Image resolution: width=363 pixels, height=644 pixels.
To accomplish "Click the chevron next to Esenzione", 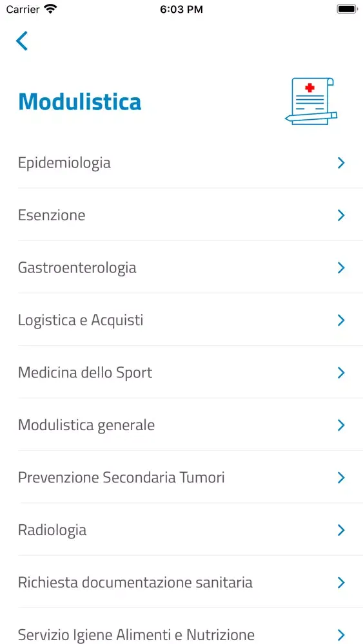I will point(341,215).
